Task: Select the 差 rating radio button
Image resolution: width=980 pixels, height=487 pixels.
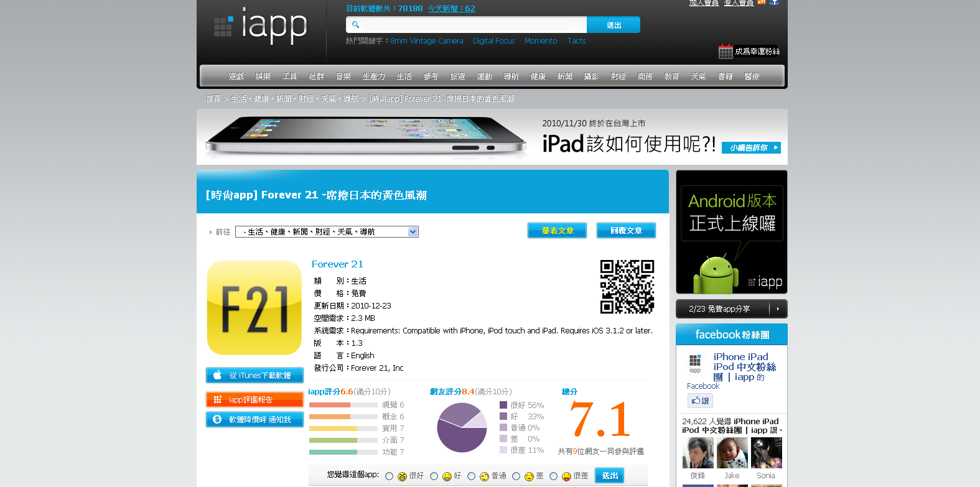Action: click(516, 476)
